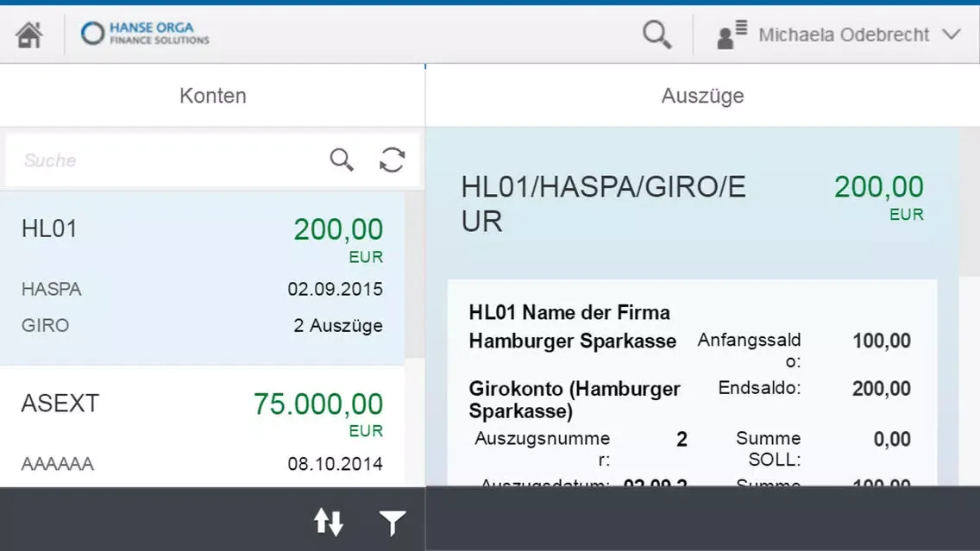Switch to the Konten tab

[x=212, y=96]
